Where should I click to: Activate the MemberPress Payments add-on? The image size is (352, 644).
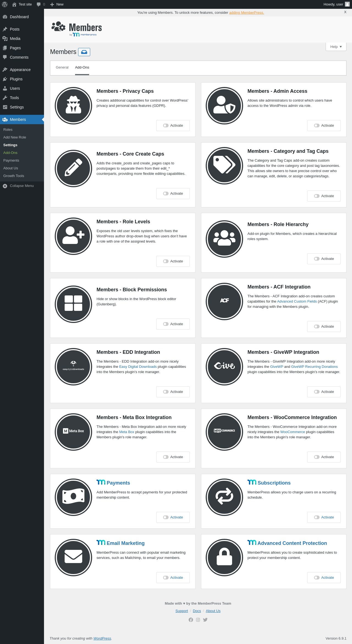click(173, 517)
